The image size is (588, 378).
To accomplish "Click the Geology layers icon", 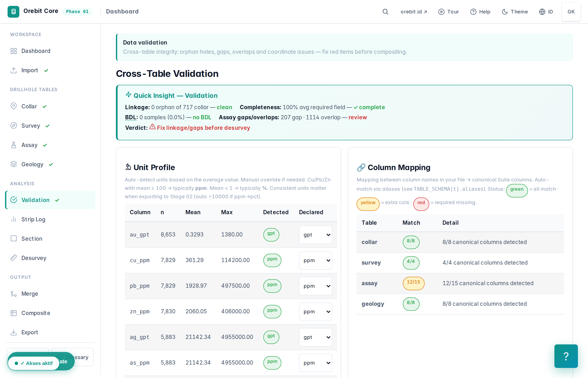I will click(x=14, y=164).
